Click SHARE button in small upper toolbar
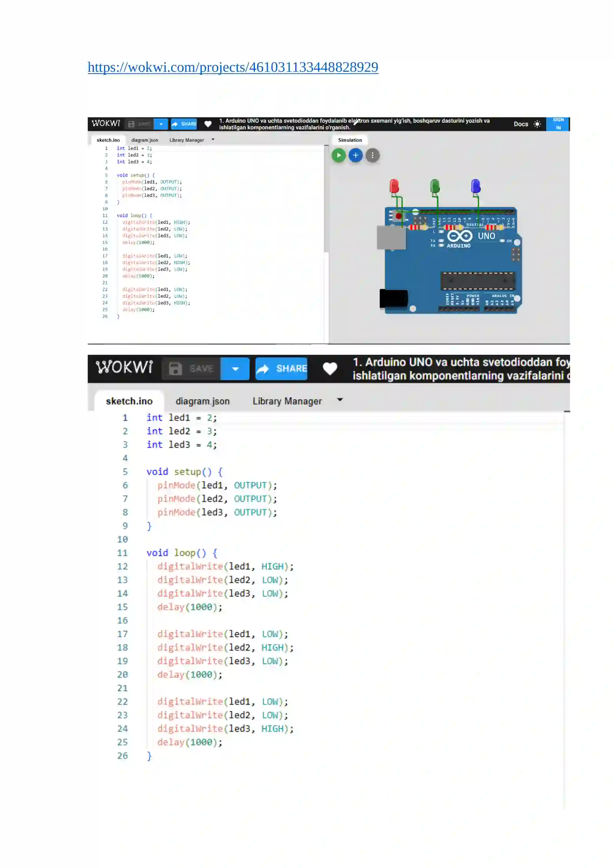This screenshot has width=614, height=868. 184,124
